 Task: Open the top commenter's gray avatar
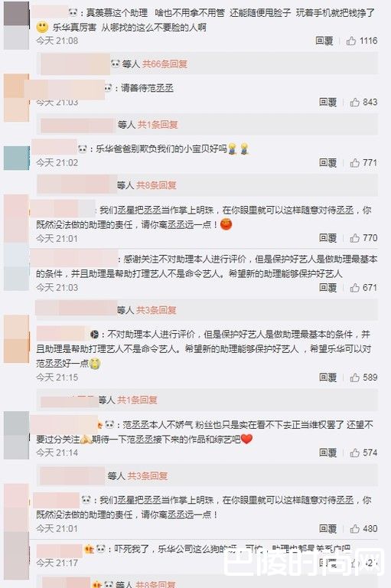[x=17, y=25]
